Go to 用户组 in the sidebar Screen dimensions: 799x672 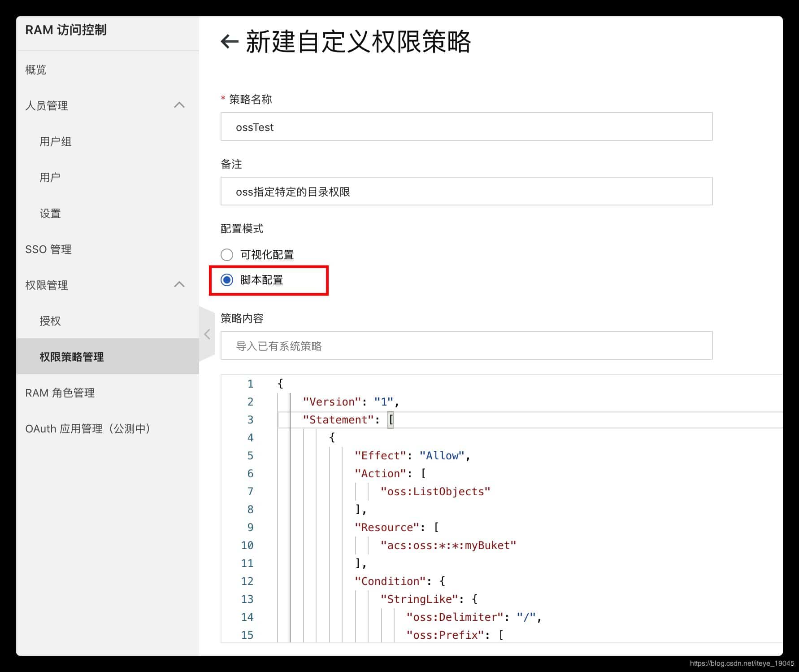[x=56, y=141]
